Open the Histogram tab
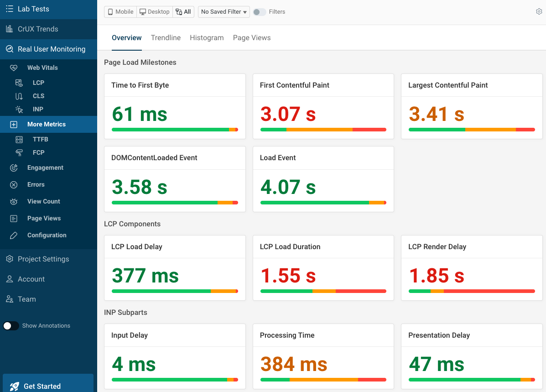This screenshot has height=392, width=546. coord(207,38)
